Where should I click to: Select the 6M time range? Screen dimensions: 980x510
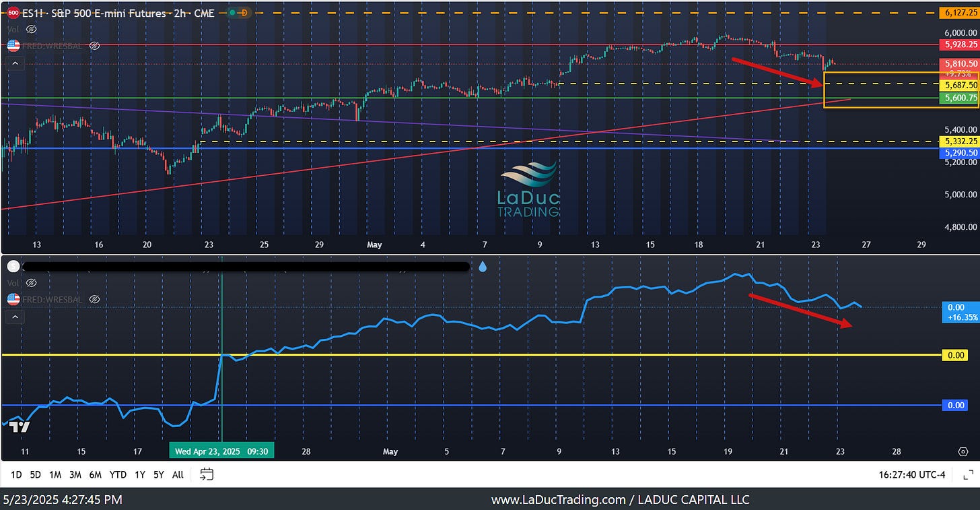coord(95,475)
